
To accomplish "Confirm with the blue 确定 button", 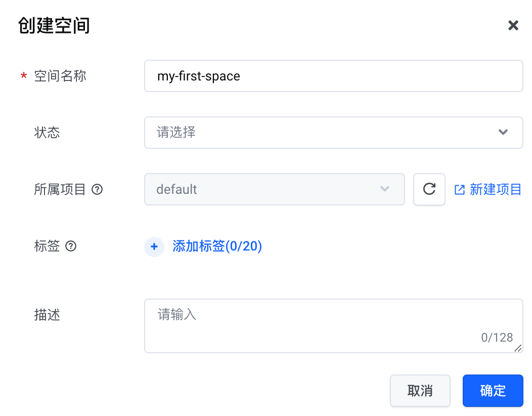I will (x=493, y=391).
